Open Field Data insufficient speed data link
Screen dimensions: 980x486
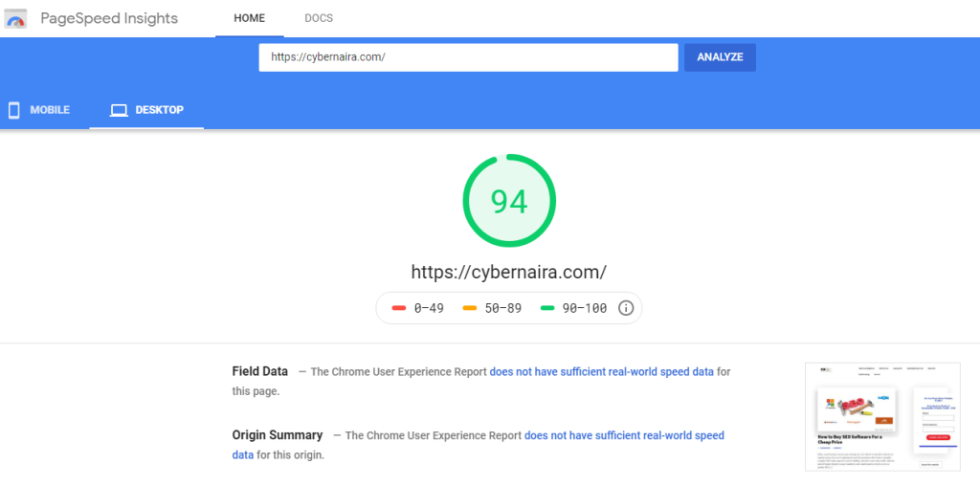[x=601, y=371]
